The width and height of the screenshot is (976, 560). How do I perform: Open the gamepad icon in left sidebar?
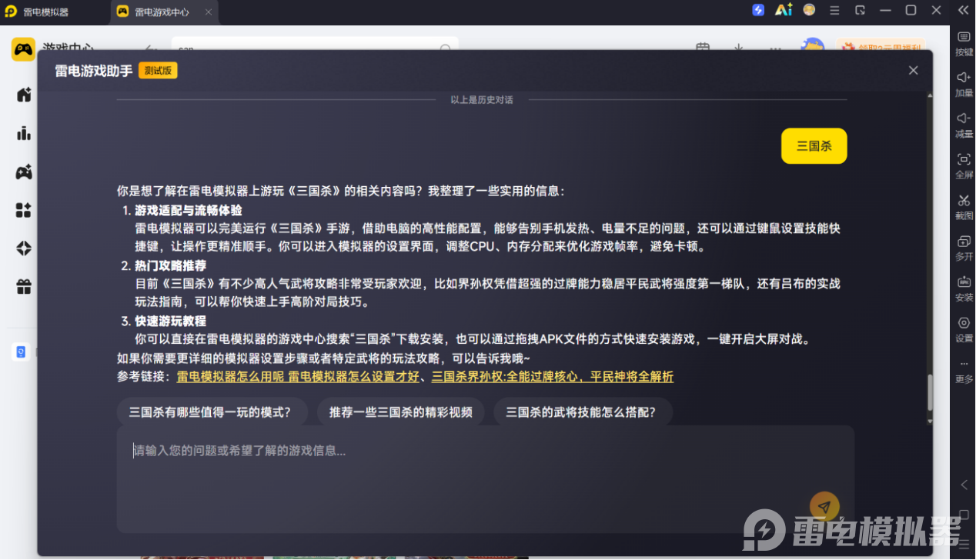[24, 172]
